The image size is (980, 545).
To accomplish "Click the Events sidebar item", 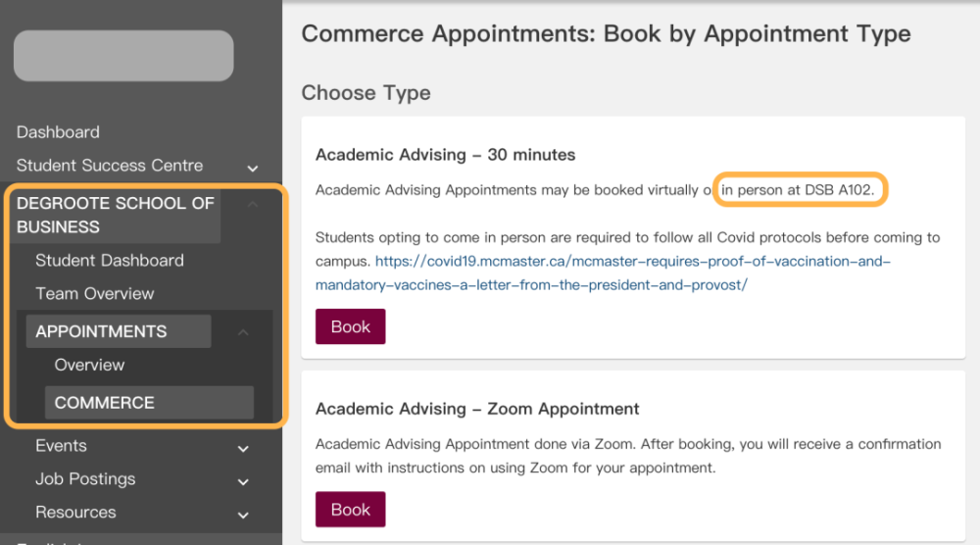I will [61, 446].
